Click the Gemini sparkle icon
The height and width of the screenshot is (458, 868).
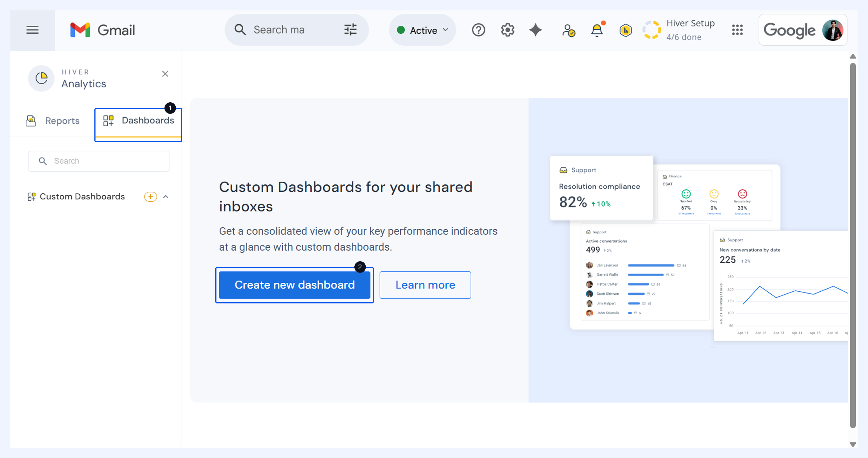tap(536, 30)
